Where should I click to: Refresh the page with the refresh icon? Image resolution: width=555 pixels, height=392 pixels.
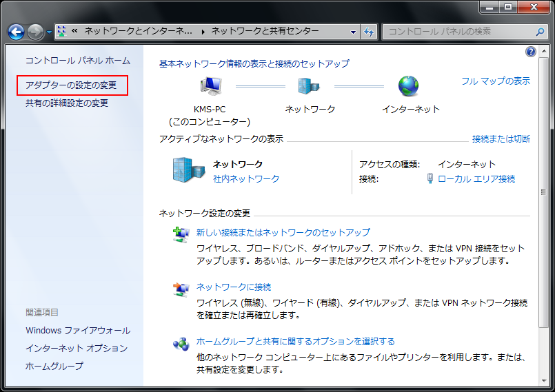coord(369,32)
